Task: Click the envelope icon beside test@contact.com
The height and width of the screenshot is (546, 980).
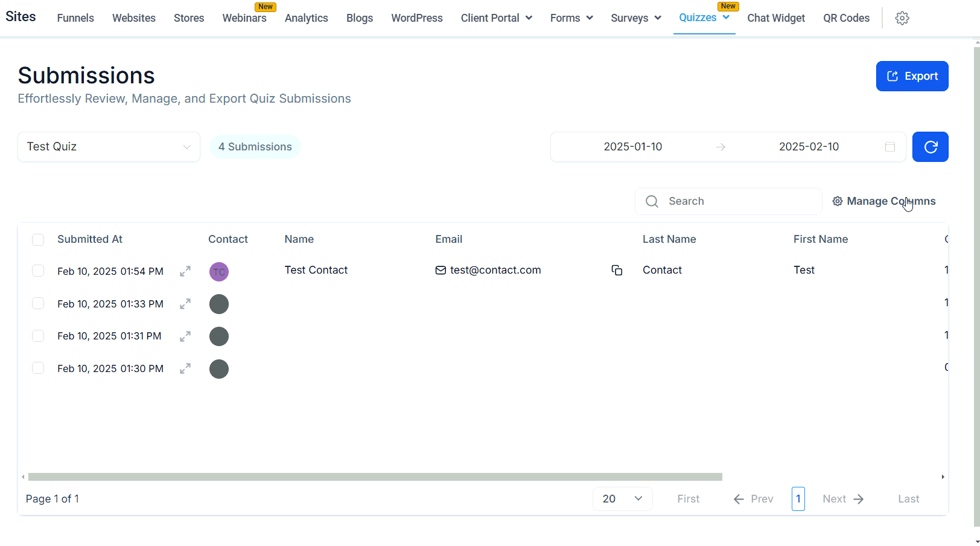Action: [x=441, y=270]
